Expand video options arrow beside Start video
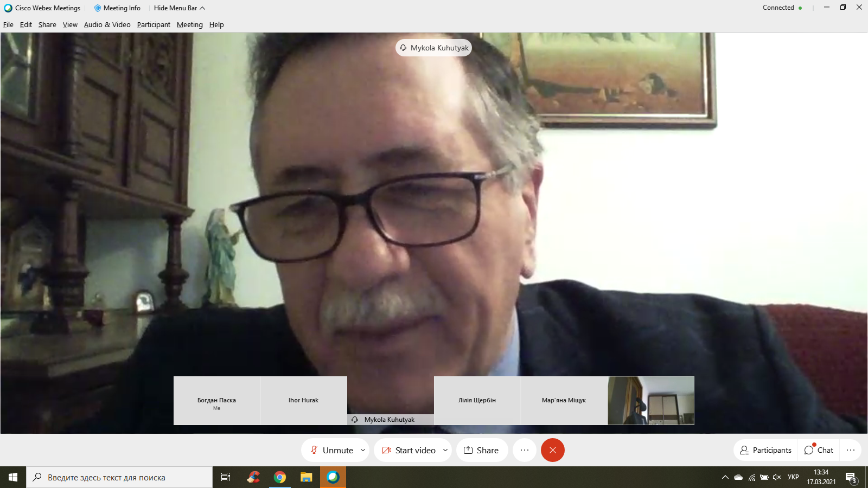The height and width of the screenshot is (488, 868). [x=445, y=450]
